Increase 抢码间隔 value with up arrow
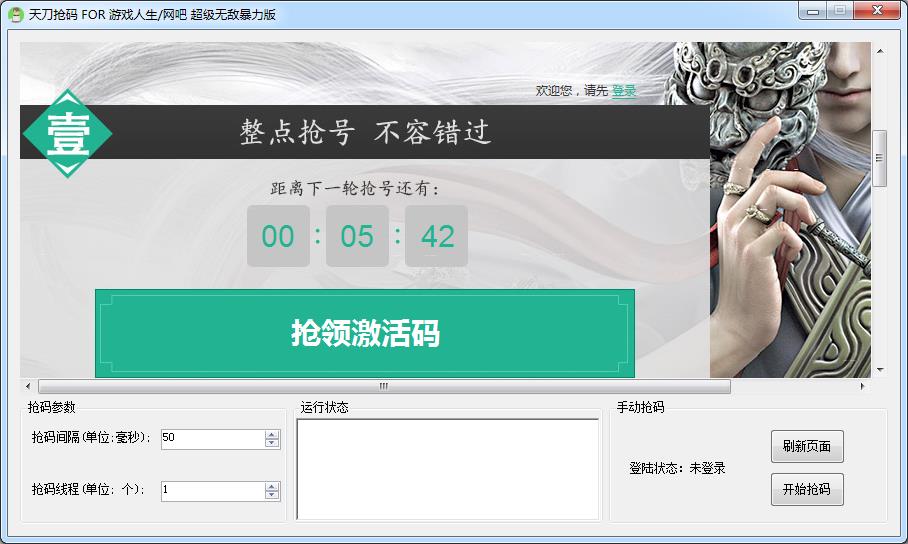The image size is (908, 544). tap(272, 435)
